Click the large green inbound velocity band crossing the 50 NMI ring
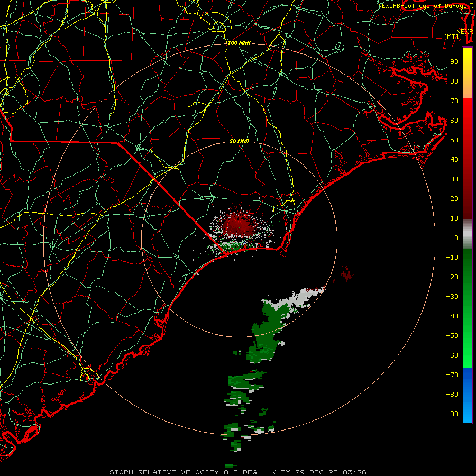The image size is (476, 476). (x=267, y=331)
